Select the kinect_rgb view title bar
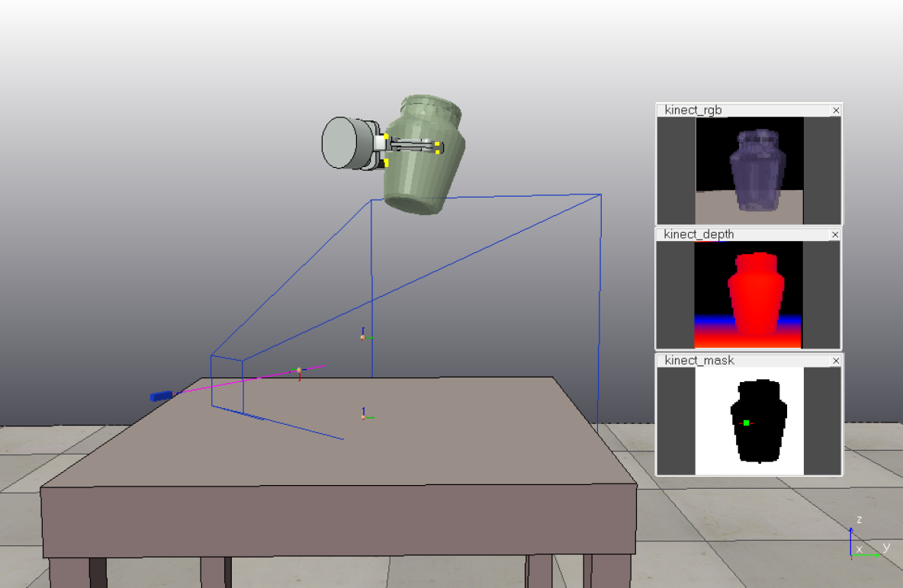 (749, 110)
